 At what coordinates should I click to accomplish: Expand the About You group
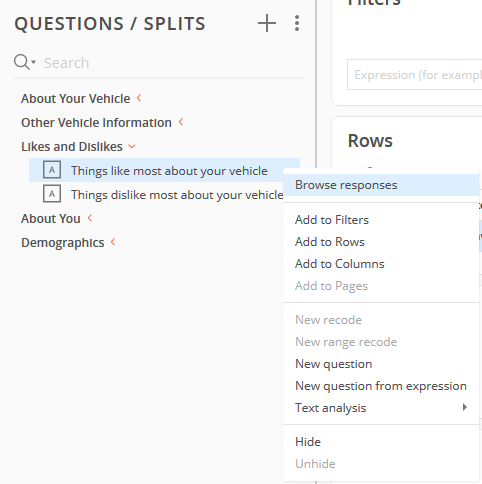click(x=90, y=218)
